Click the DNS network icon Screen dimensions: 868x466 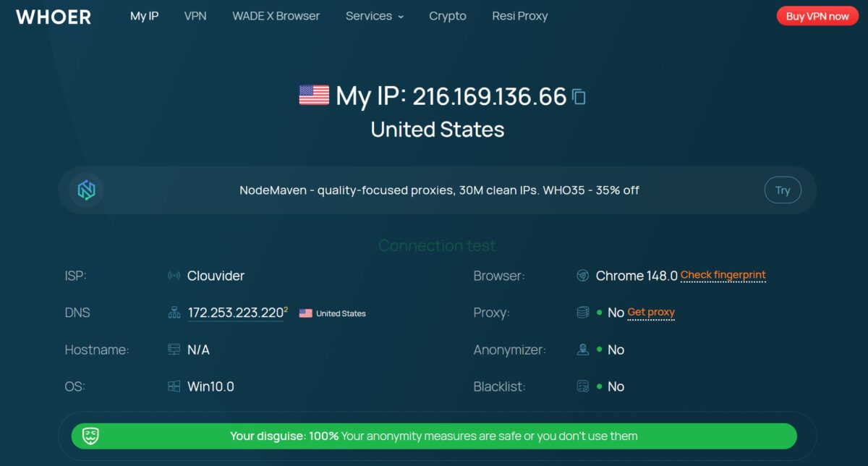174,313
